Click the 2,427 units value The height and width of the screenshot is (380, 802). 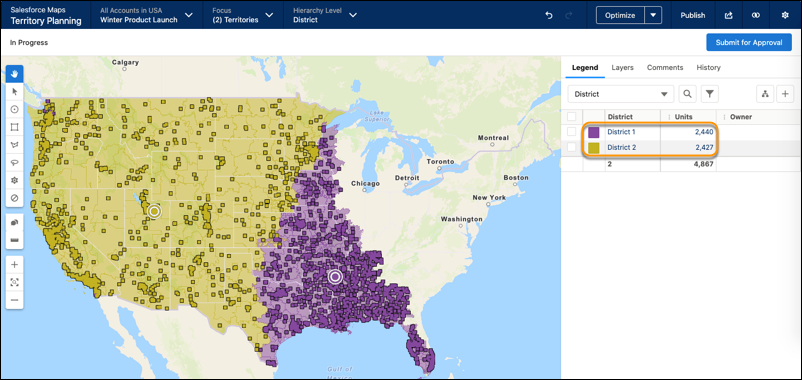[x=703, y=147]
